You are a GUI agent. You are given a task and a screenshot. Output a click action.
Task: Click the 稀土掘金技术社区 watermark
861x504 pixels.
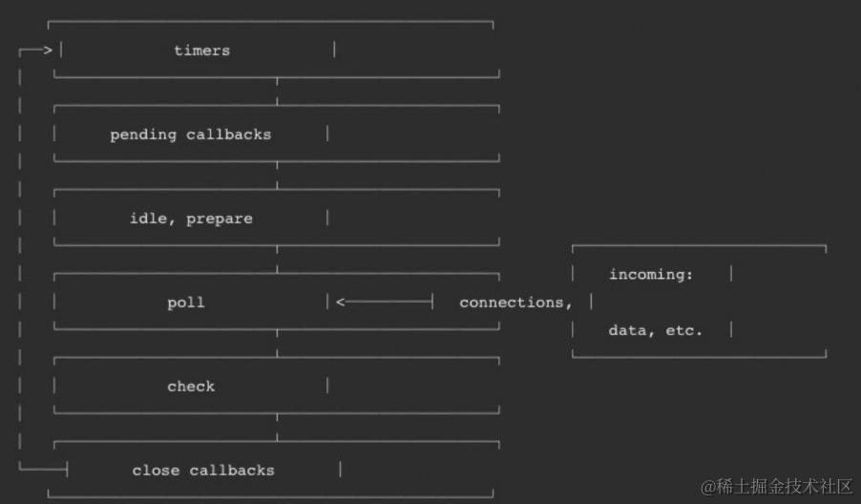pyautogui.click(x=777, y=487)
